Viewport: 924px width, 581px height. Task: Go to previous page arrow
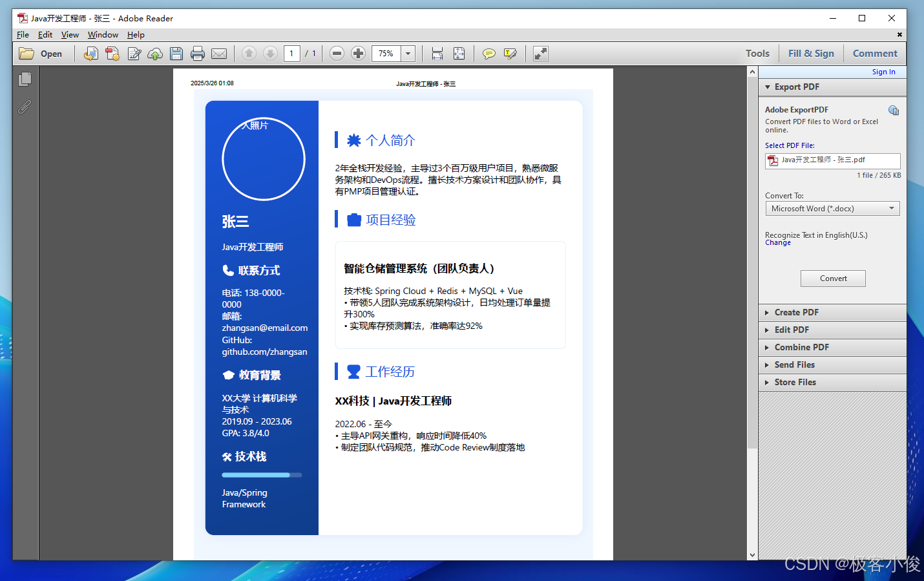(249, 54)
